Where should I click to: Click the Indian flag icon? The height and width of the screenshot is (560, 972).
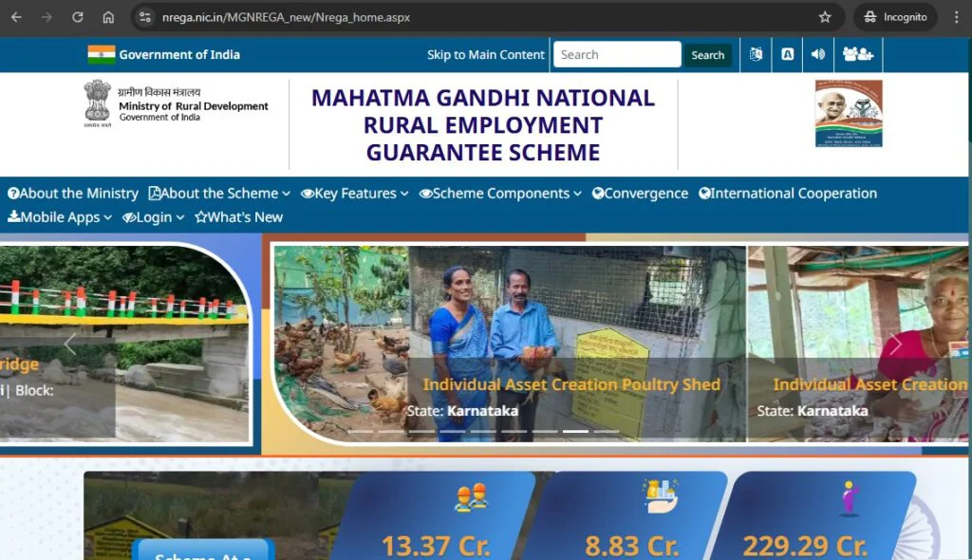coord(101,54)
